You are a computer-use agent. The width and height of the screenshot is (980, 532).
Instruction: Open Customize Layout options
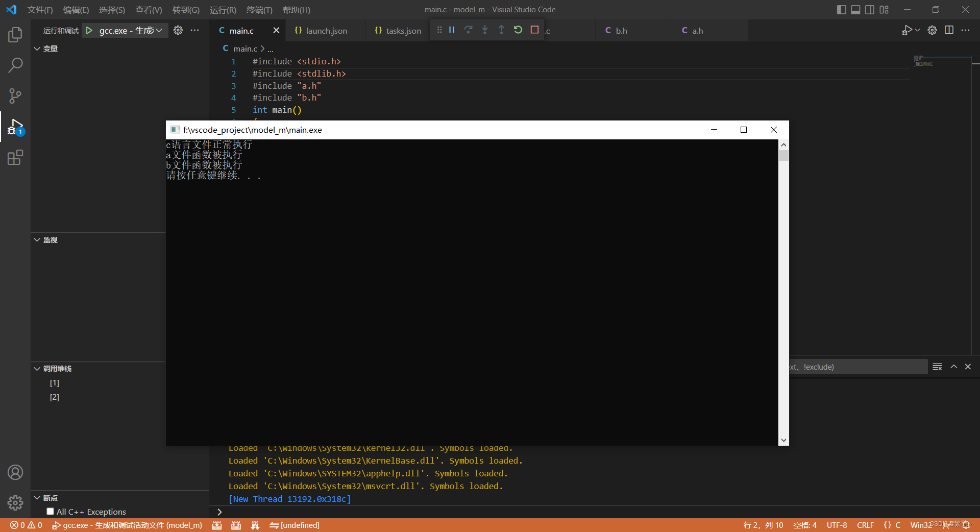(884, 10)
